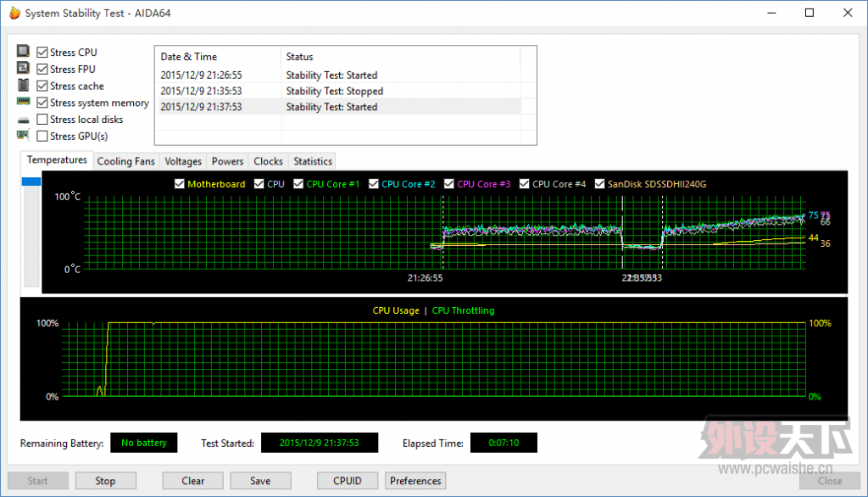
Task: Toggle SanDisk SDSSDHII240G temperature checkbox
Action: [x=599, y=184]
